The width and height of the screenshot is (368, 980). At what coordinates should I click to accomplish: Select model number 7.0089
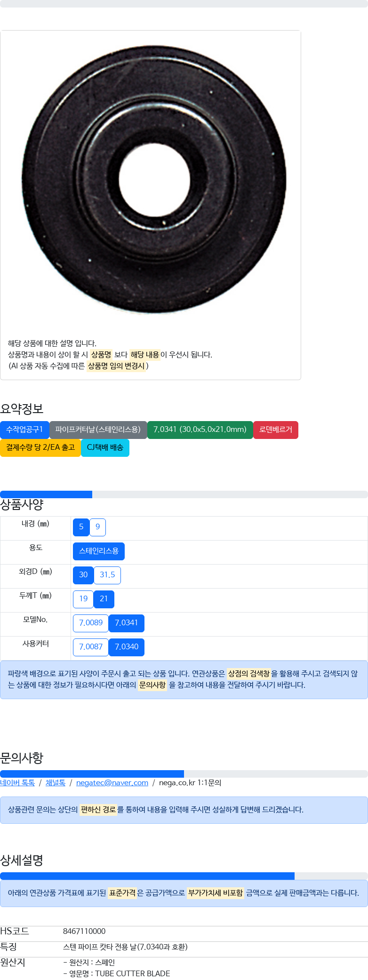point(91,623)
